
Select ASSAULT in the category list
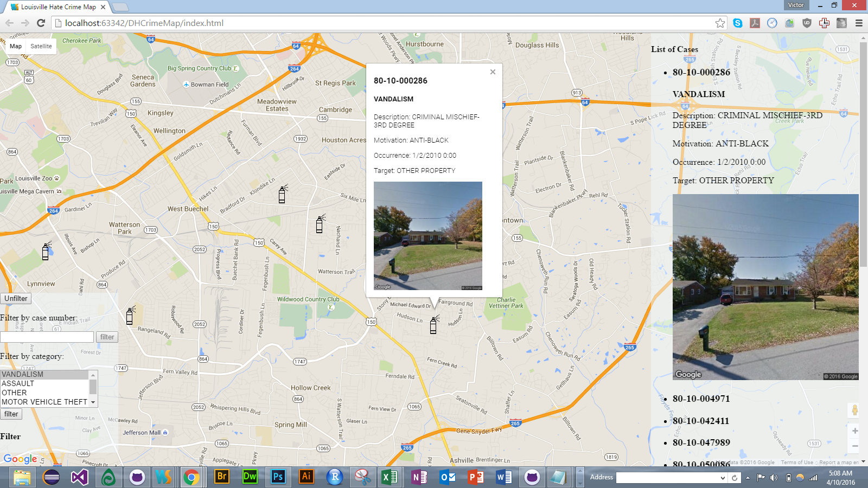coord(44,383)
